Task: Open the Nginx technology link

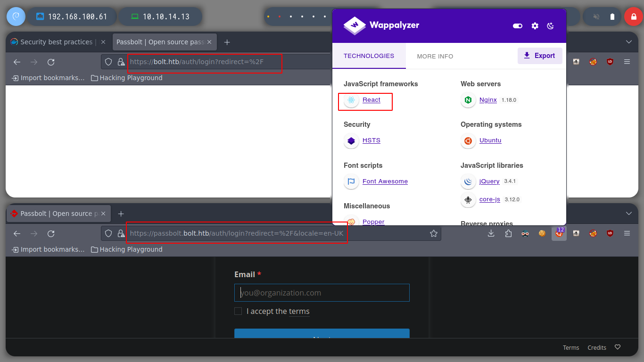Action: click(488, 100)
